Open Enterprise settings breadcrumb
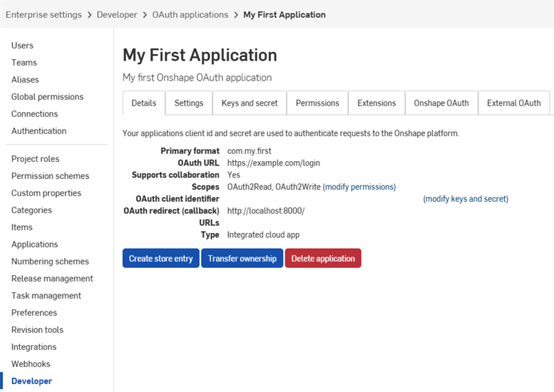 click(43, 15)
